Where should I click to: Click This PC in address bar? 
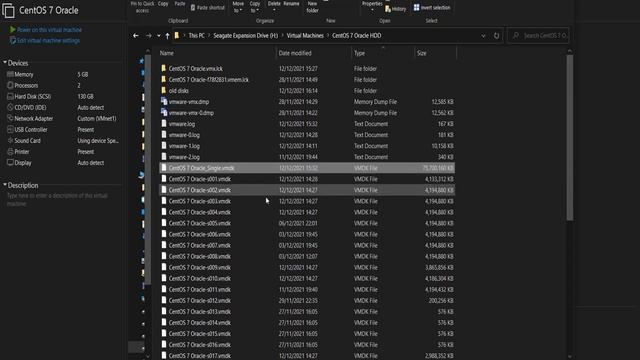click(x=196, y=36)
